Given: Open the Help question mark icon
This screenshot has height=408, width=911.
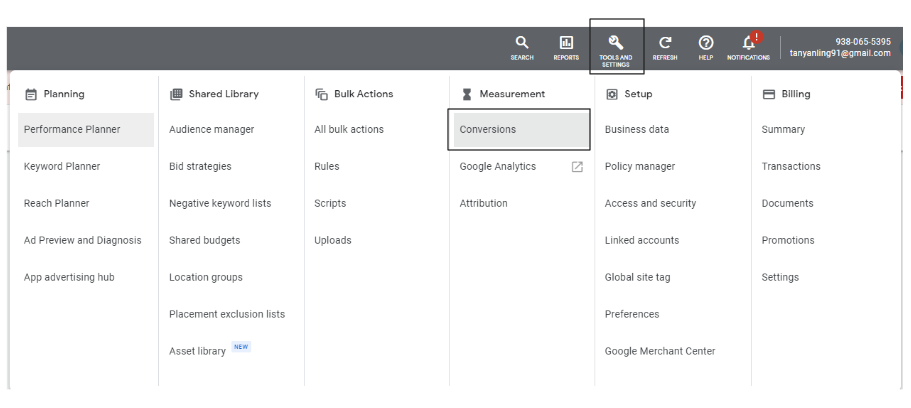Looking at the screenshot, I should pos(706,43).
